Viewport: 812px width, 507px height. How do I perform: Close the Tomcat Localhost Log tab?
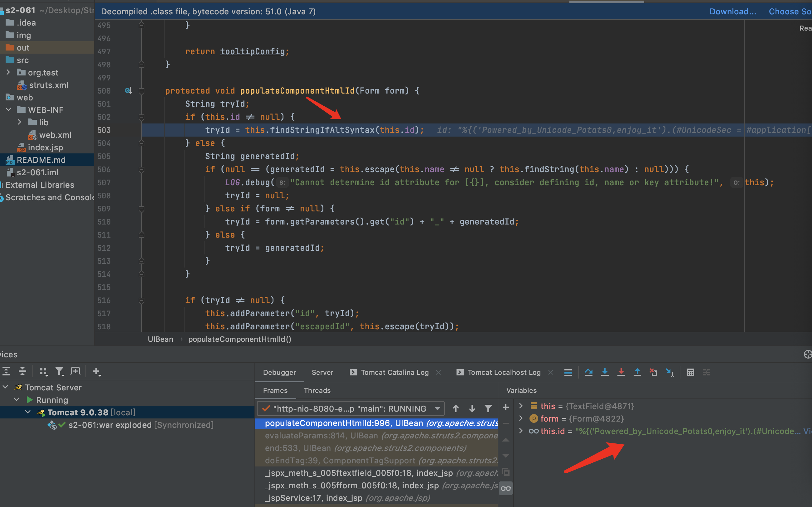[x=550, y=372]
